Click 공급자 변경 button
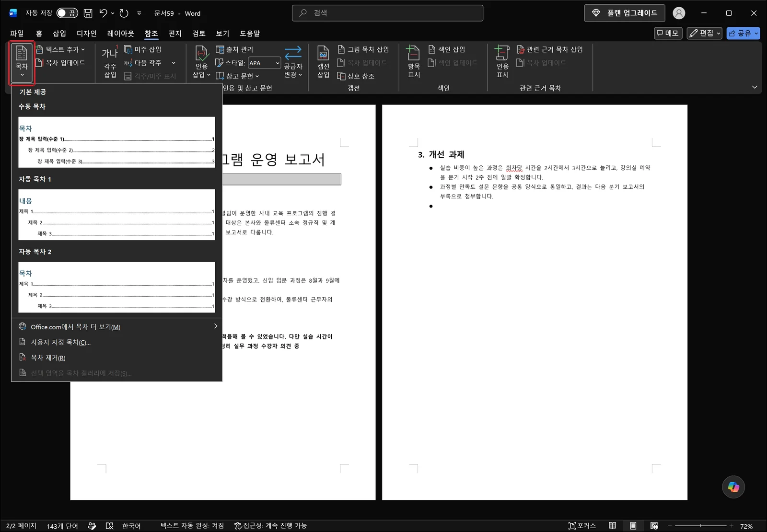 coord(293,63)
